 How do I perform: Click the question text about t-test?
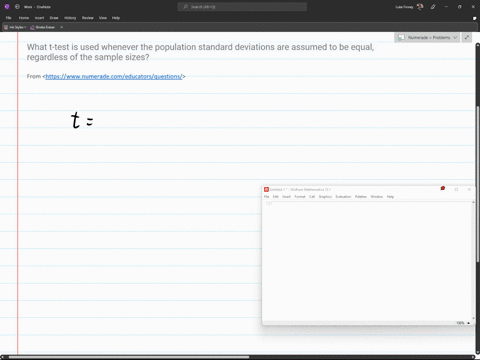click(200, 52)
